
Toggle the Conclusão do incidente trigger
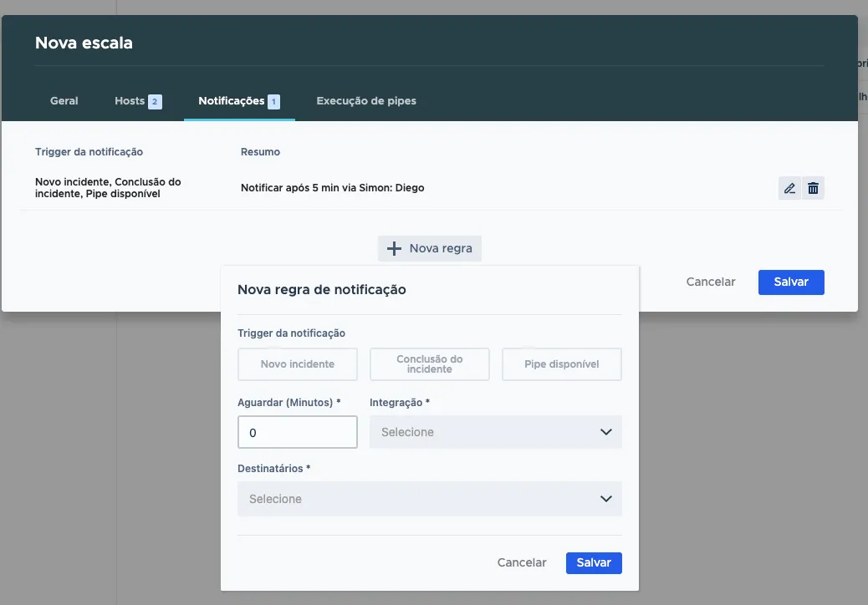(430, 364)
